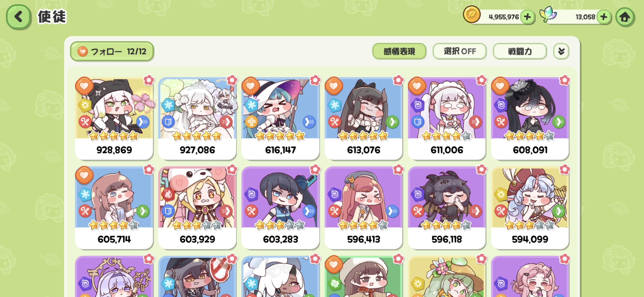Toggle follow heart on 613,076 character

[334, 86]
